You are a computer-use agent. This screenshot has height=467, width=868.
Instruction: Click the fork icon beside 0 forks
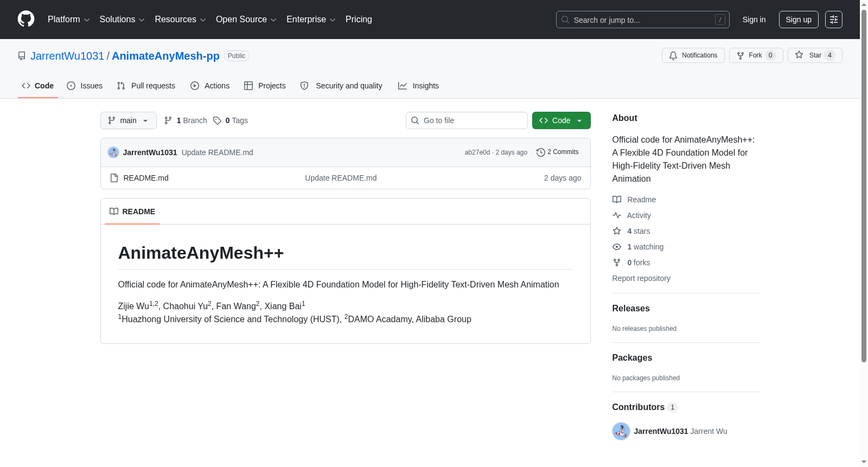(x=617, y=263)
